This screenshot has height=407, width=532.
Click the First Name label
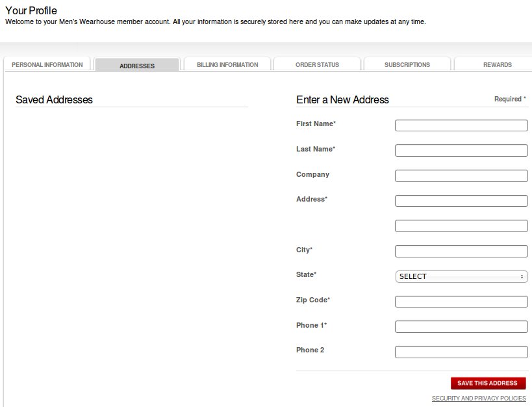pos(316,124)
